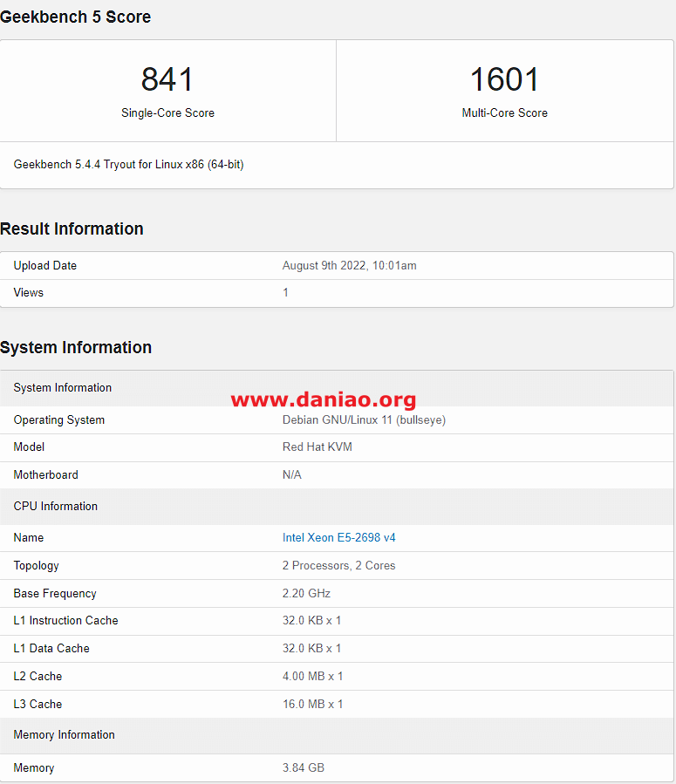
Task: Click the Result Information heading
Action: point(72,229)
